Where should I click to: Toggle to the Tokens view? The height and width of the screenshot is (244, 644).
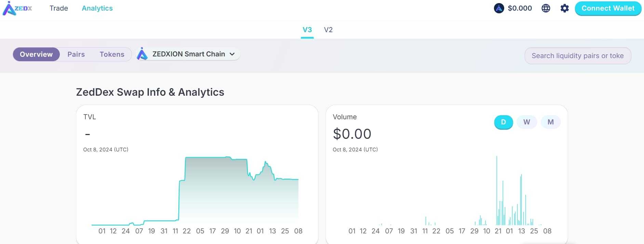pos(112,54)
